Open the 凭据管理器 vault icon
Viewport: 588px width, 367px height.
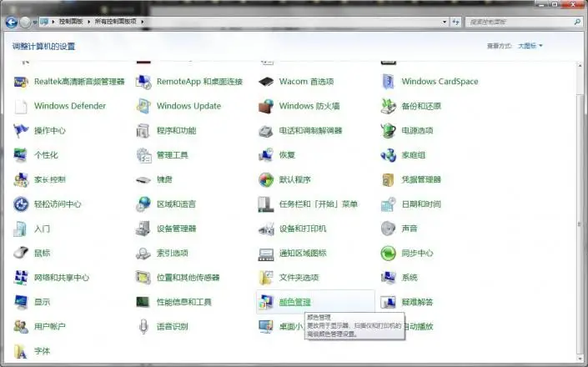click(388, 179)
